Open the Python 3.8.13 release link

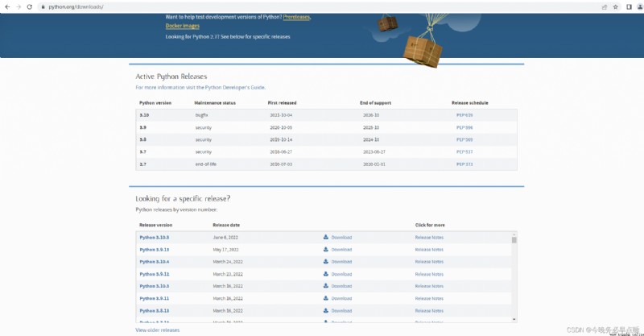tap(154, 310)
